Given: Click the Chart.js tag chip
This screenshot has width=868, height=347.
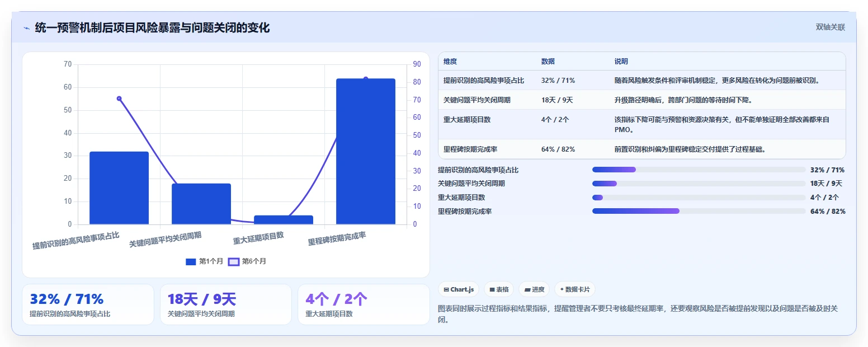Looking at the screenshot, I should (x=458, y=289).
